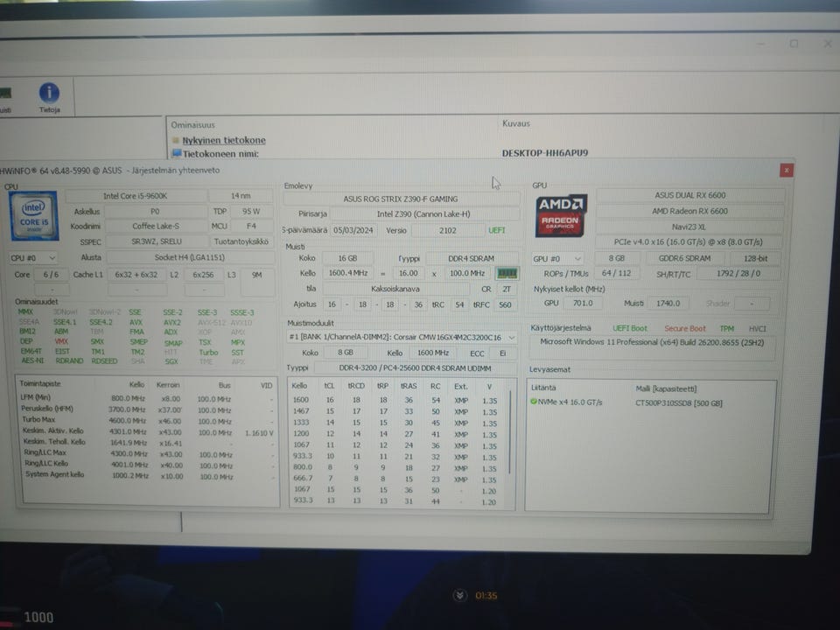The width and height of the screenshot is (840, 630).
Task: Click the 1600.4 MHz memory clock field
Action: pos(348,273)
